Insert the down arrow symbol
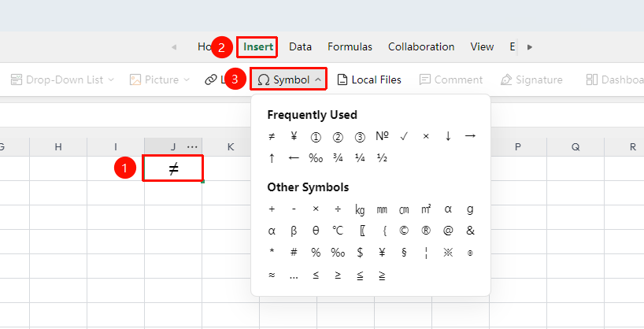 click(x=448, y=136)
